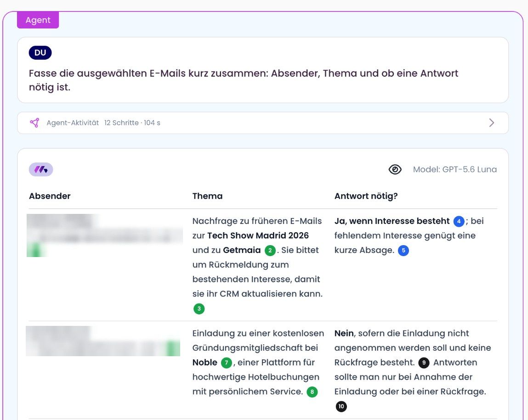Open citation badge 8 after Service
Image resolution: width=528 pixels, height=420 pixels.
(312, 392)
